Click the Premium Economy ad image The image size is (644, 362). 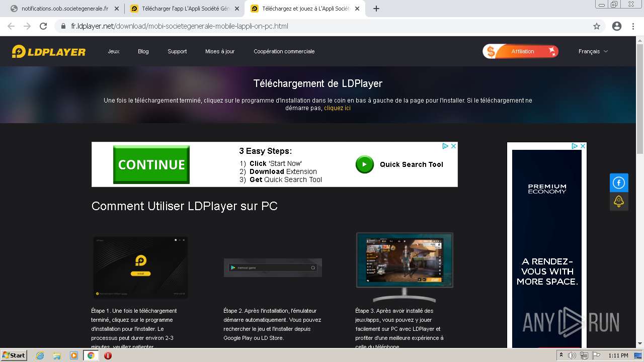click(x=547, y=249)
